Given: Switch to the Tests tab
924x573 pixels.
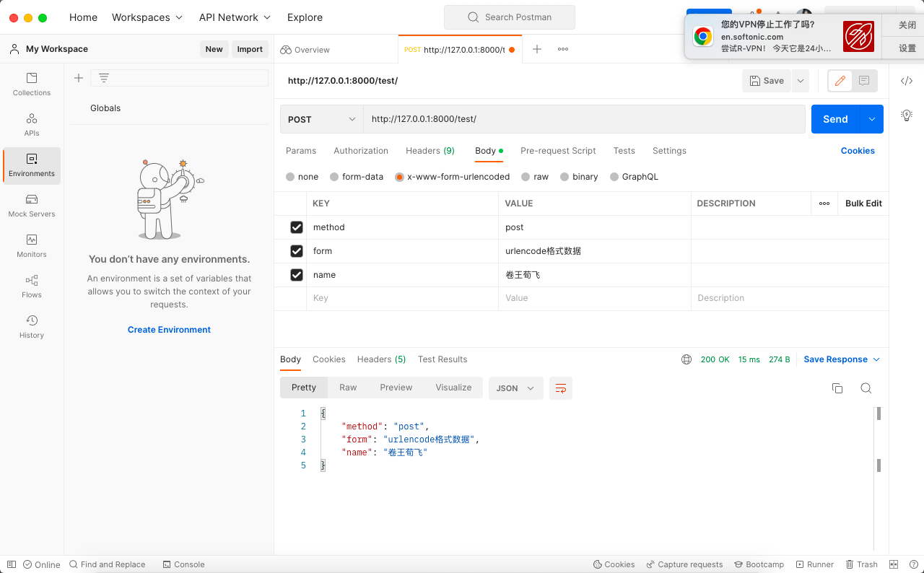Looking at the screenshot, I should coord(624,151).
